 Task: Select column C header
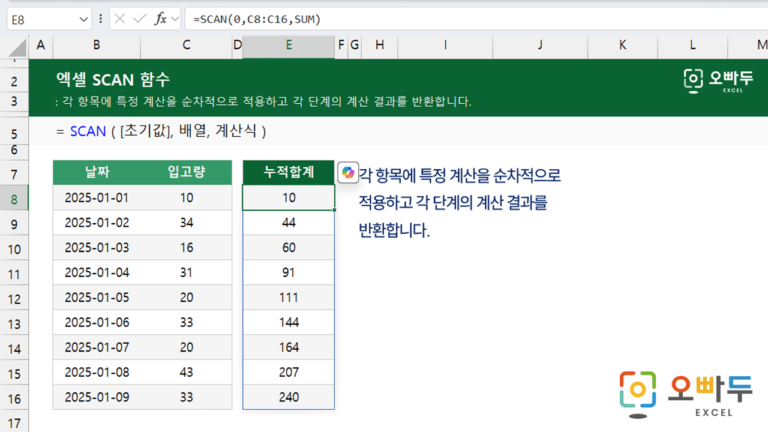tap(186, 46)
